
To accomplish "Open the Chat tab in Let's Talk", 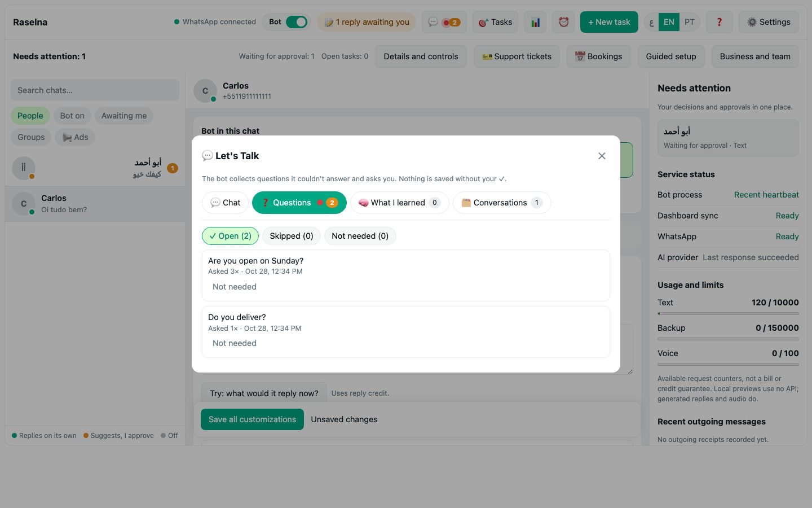I will pyautogui.click(x=225, y=203).
